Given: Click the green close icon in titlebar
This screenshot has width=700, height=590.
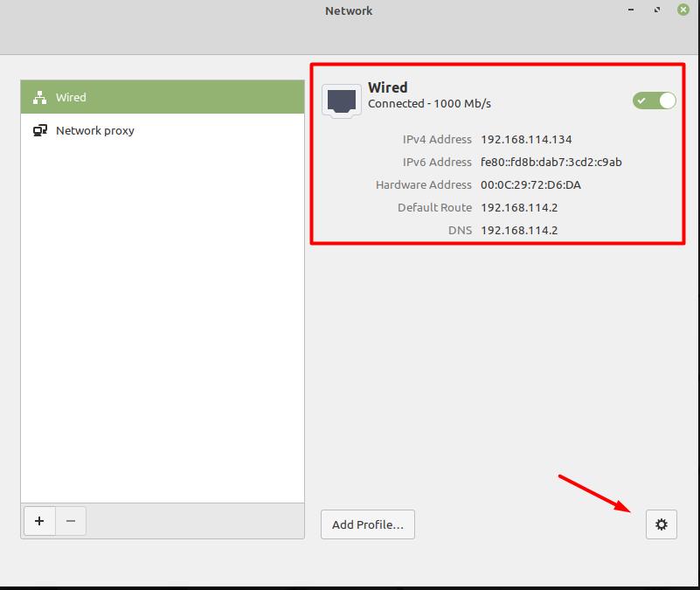Looking at the screenshot, I should (x=683, y=10).
